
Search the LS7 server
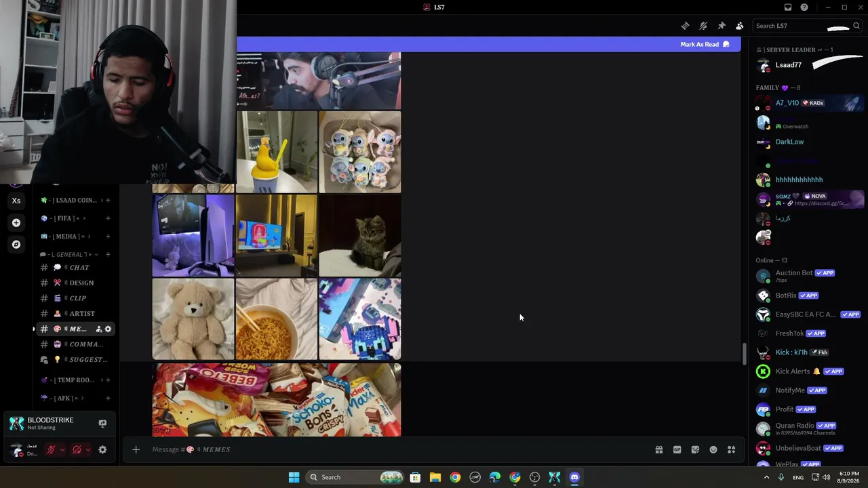click(807, 26)
